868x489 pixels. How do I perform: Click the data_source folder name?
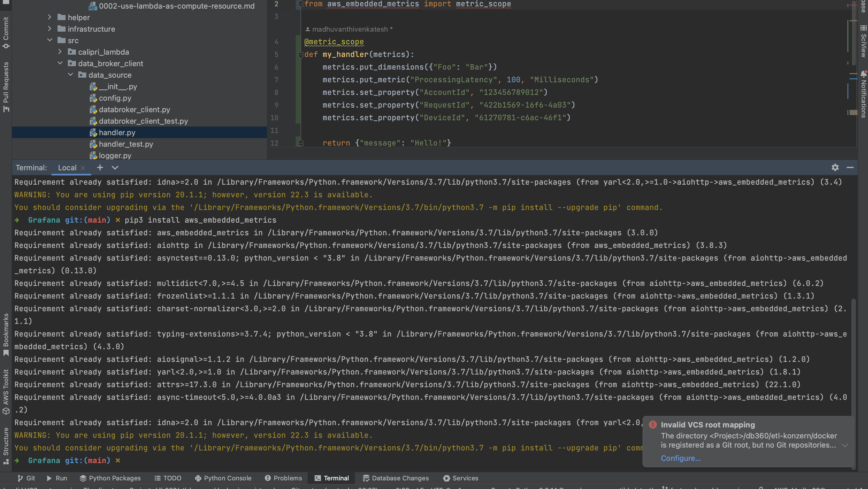[x=110, y=75]
